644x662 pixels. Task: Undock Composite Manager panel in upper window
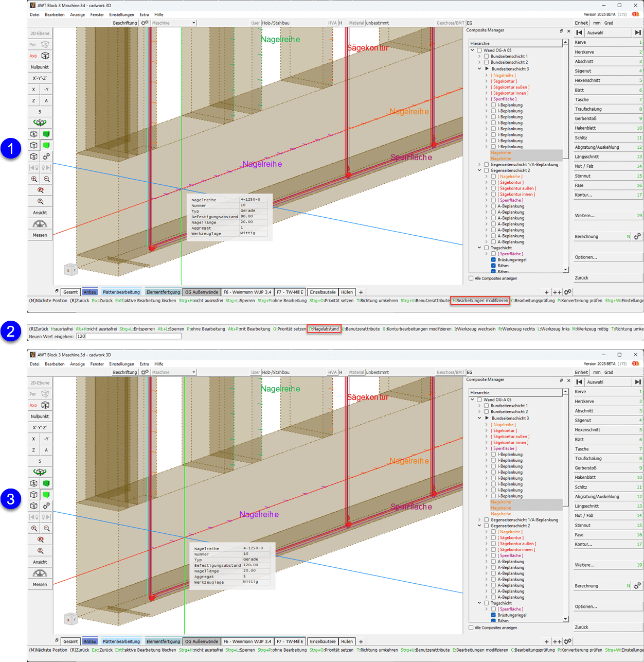coord(561,31)
